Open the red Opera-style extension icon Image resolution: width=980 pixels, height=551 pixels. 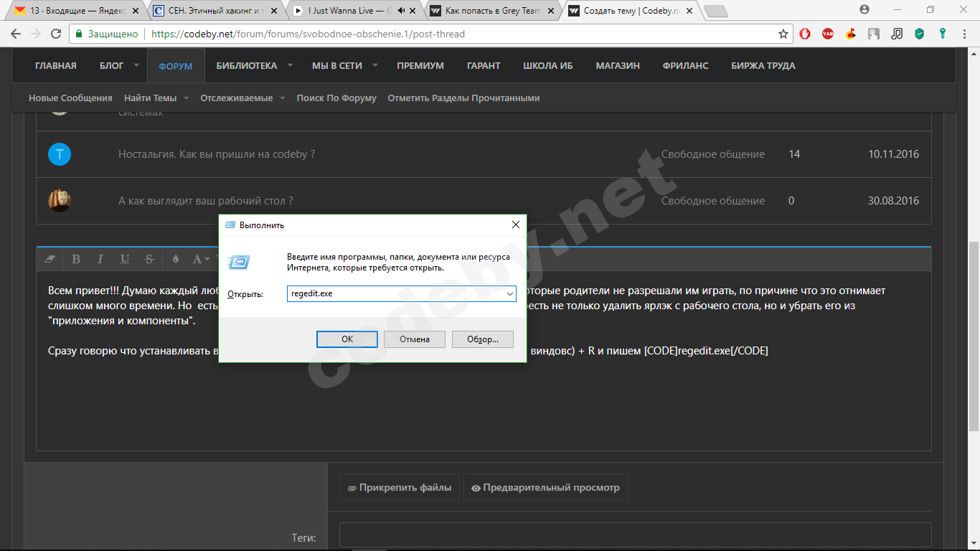point(805,34)
